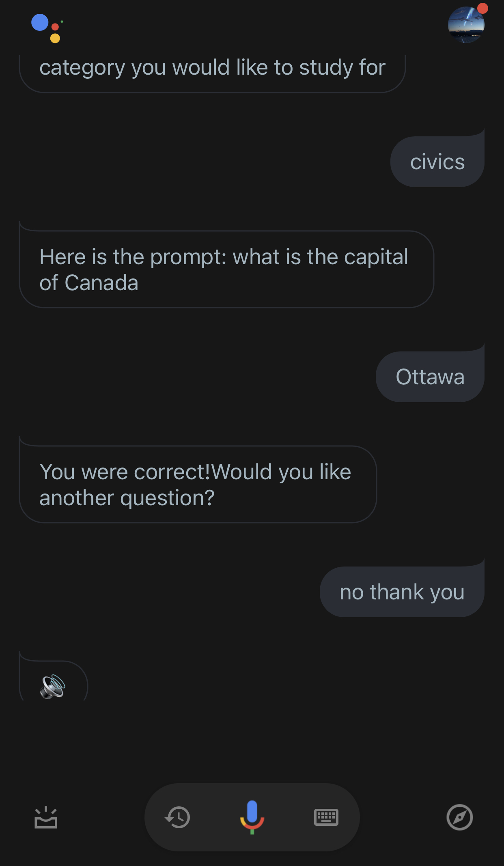Open the Assistant activity history
The width and height of the screenshot is (504, 866).
[x=178, y=817]
